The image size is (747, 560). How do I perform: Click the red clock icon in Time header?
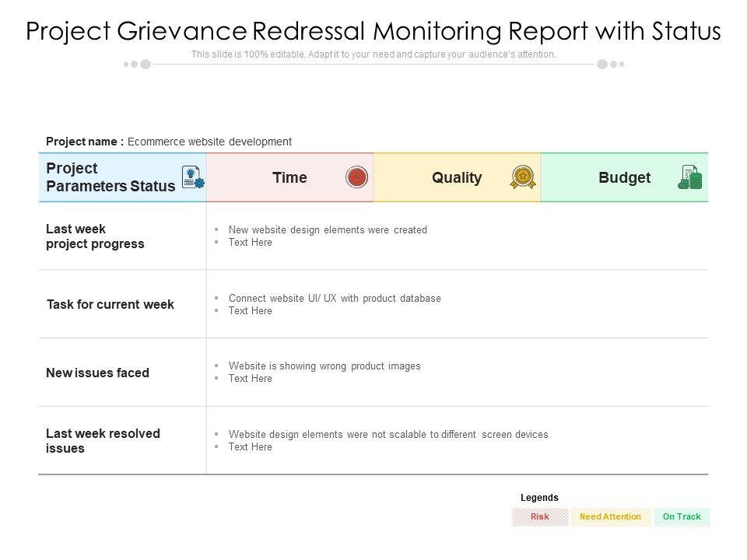tap(356, 177)
